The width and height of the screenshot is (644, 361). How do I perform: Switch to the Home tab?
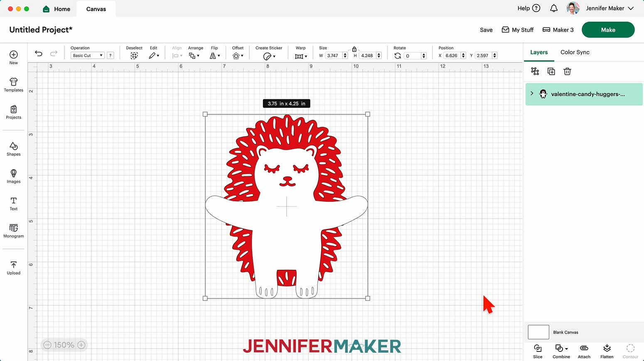click(x=57, y=9)
